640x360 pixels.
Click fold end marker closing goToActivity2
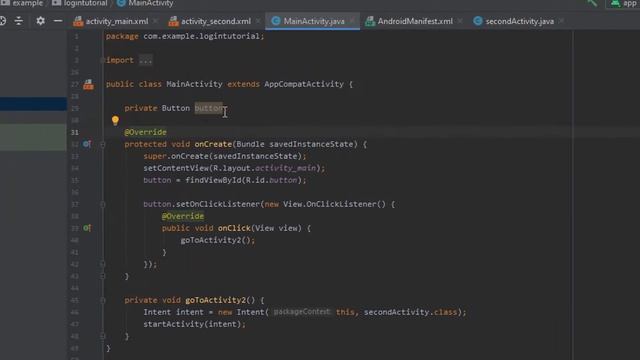[x=102, y=336]
